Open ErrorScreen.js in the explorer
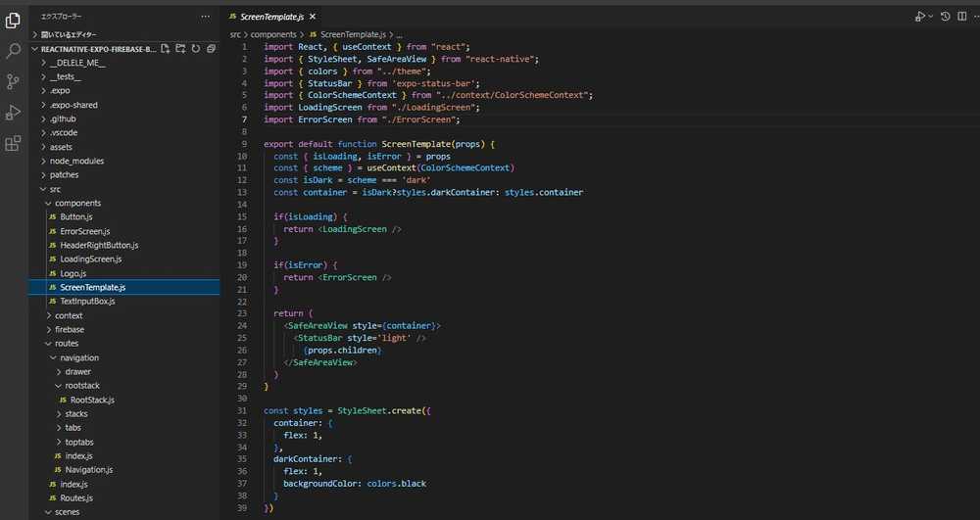The width and height of the screenshot is (980, 520). [125, 231]
